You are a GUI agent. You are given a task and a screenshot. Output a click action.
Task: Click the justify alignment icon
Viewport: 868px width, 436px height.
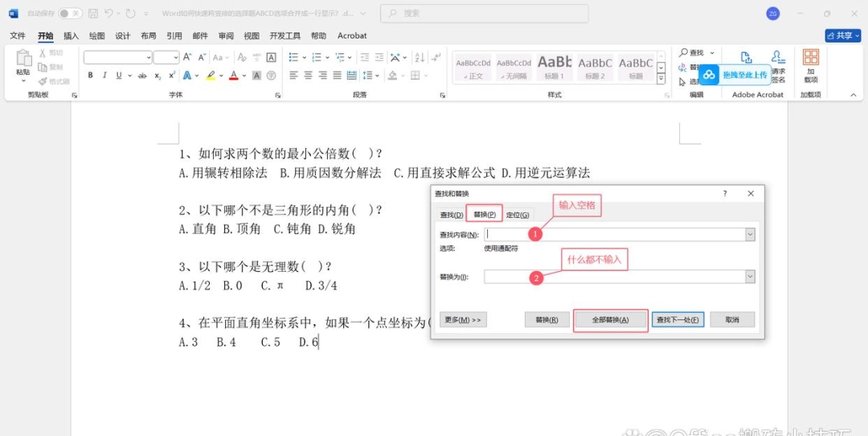click(337, 76)
